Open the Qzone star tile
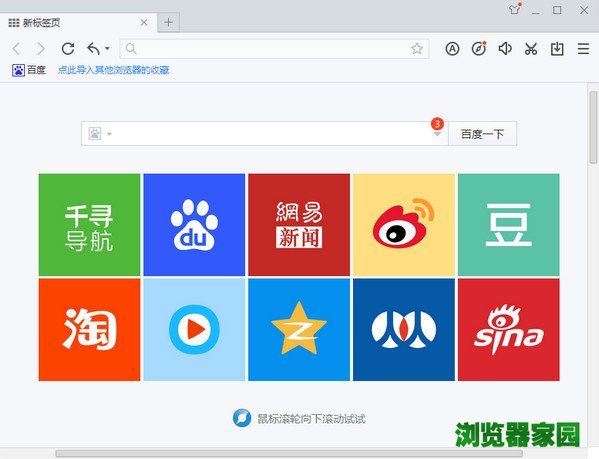Viewport: 599px width, 459px height. (299, 330)
